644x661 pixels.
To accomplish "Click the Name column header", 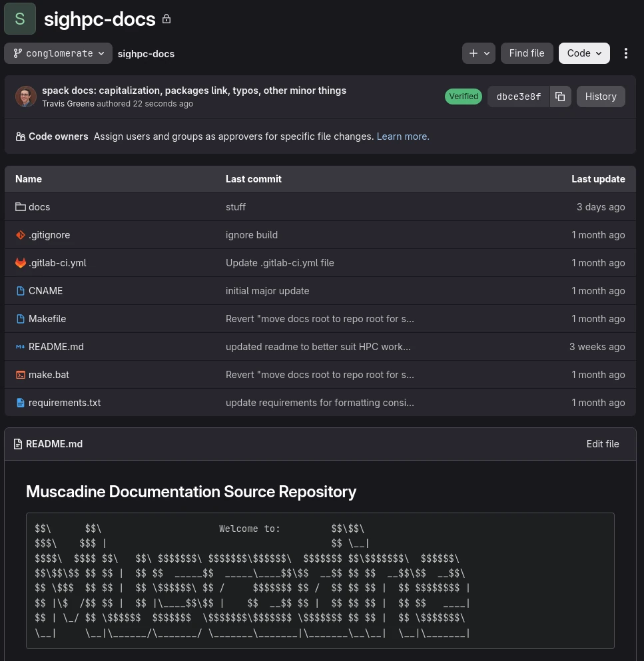I will [x=29, y=179].
